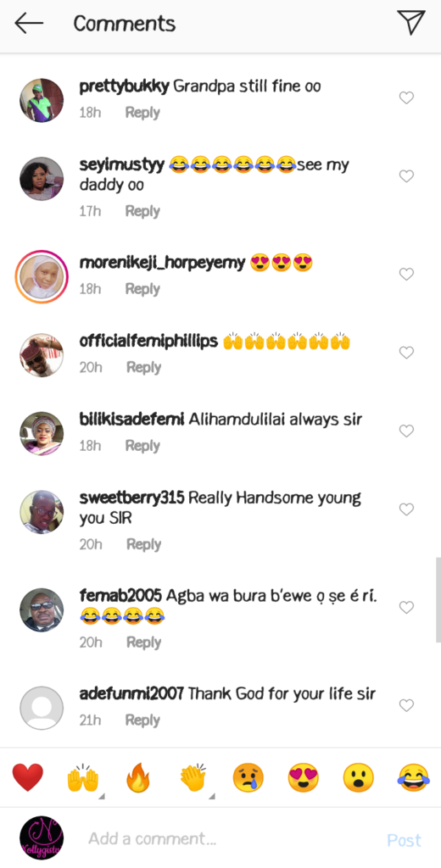Expand raised hands emoji skin tone options
The image size is (441, 868).
click(x=102, y=797)
